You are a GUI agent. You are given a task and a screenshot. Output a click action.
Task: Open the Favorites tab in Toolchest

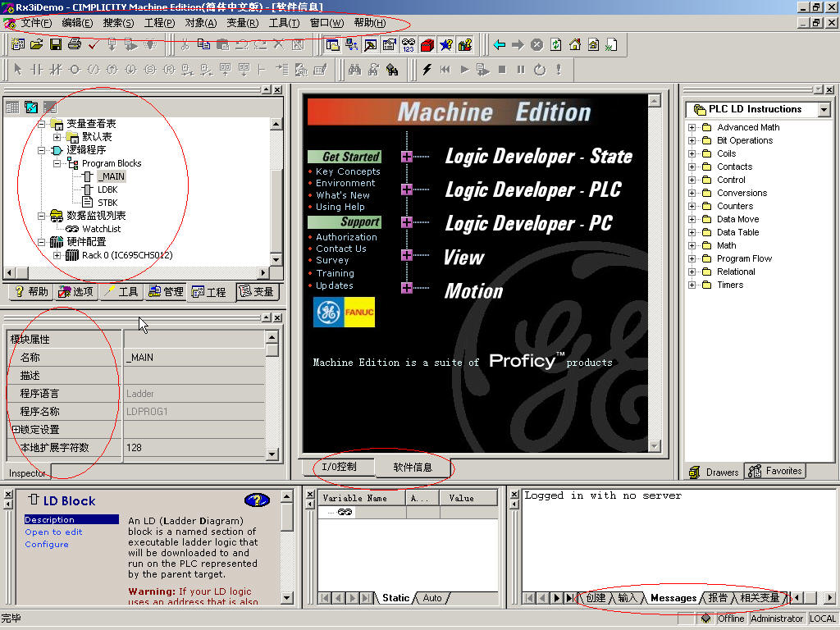(775, 471)
